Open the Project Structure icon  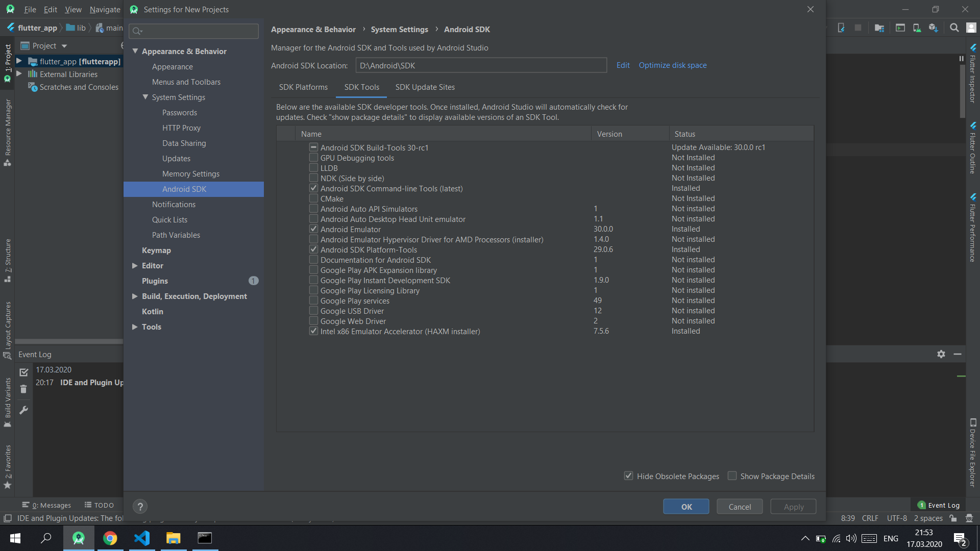[x=879, y=28]
